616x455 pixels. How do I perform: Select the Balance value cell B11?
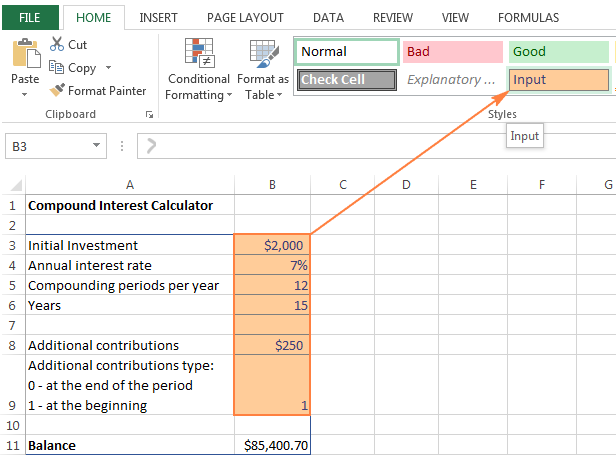[x=272, y=445]
